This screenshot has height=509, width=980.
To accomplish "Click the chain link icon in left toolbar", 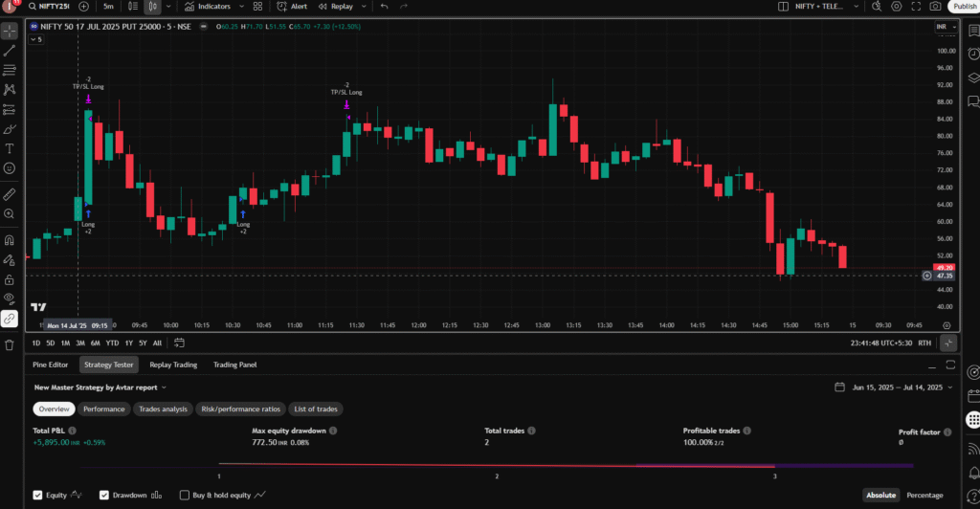I will [10, 319].
